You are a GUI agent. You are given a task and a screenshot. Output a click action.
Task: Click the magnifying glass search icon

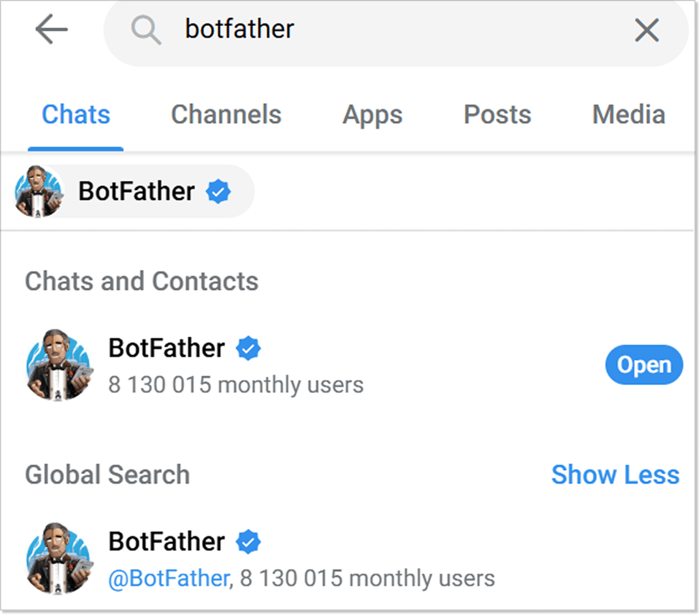(x=146, y=29)
